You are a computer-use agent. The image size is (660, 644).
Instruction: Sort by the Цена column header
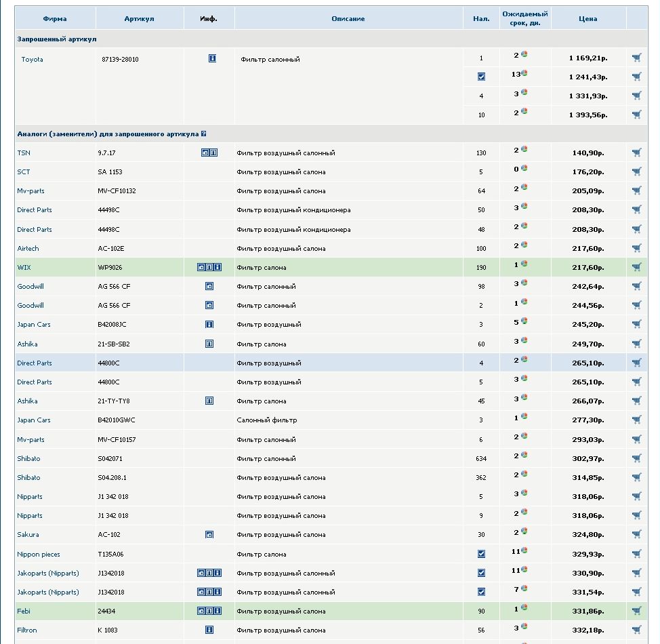click(587, 18)
